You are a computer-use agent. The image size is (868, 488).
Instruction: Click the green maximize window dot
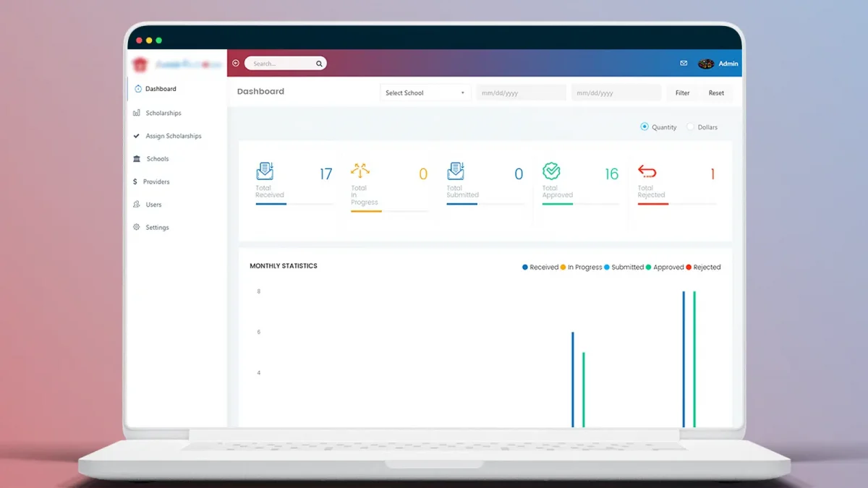pos(159,40)
